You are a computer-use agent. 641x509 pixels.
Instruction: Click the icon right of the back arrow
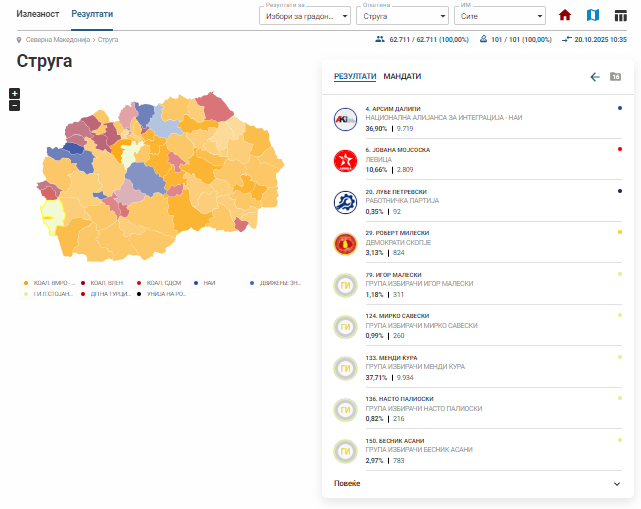615,77
